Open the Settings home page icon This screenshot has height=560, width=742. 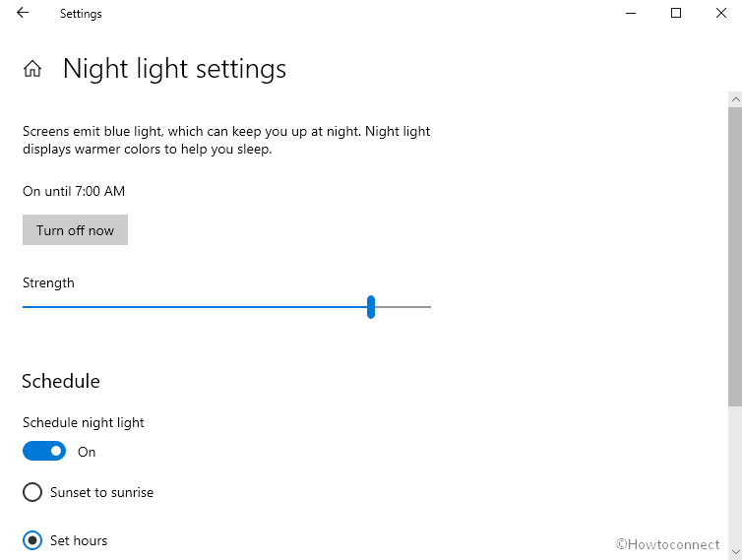point(32,69)
